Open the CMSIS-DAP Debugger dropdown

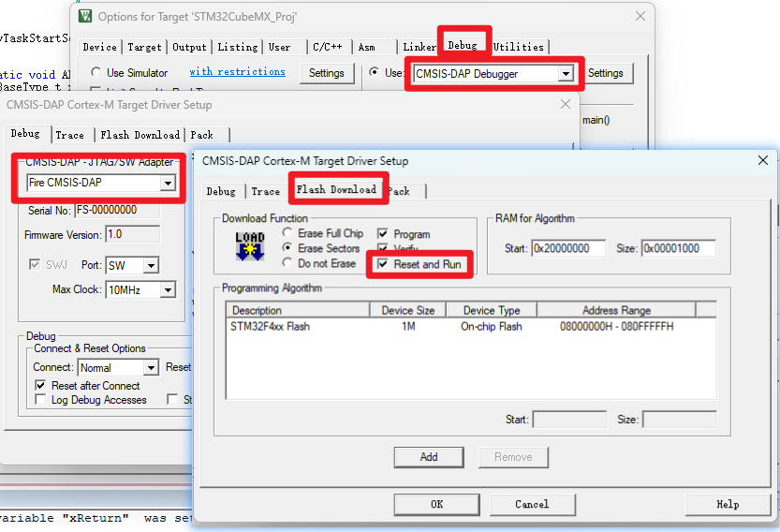[x=566, y=74]
